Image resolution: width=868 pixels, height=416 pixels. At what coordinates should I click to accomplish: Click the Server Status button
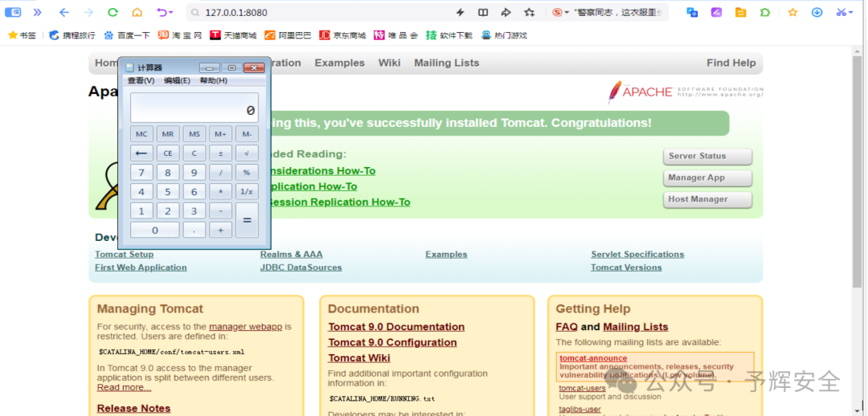point(707,157)
